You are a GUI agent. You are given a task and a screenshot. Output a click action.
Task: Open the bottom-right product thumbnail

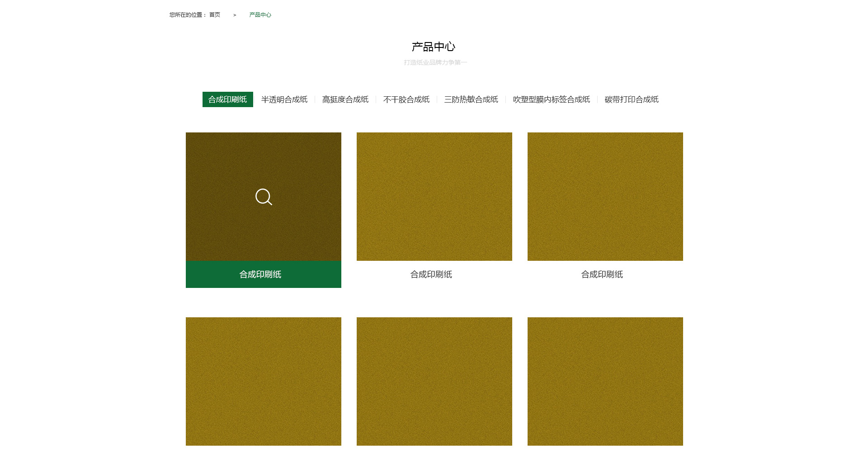pos(605,381)
